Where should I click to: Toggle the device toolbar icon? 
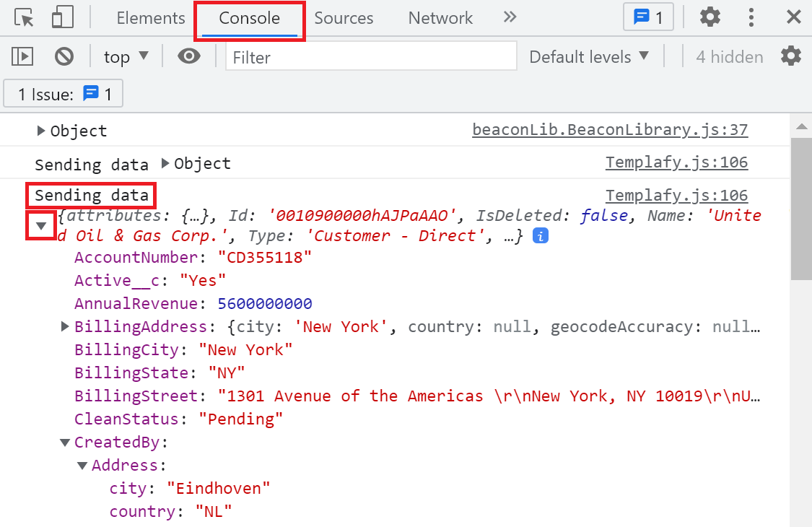pyautogui.click(x=63, y=17)
